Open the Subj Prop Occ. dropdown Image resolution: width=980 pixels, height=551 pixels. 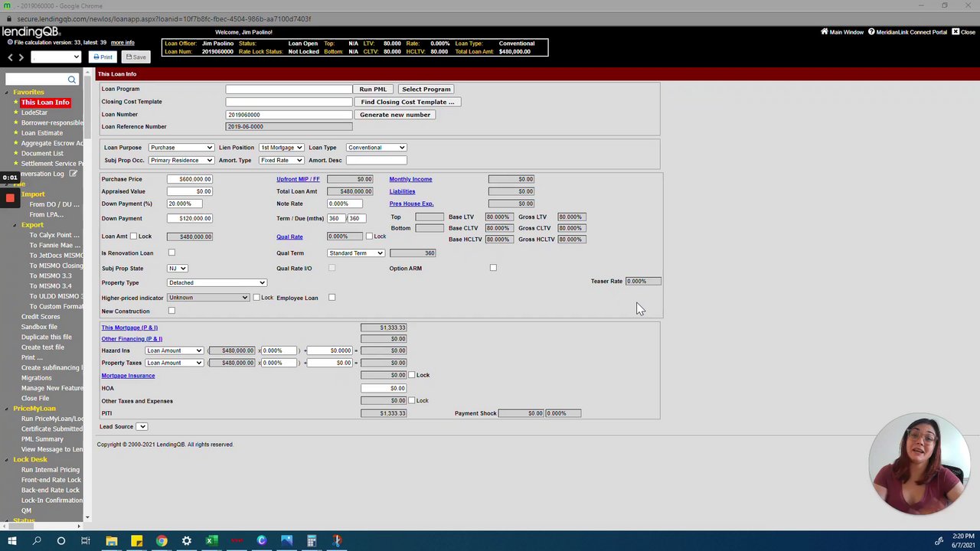[x=181, y=161]
